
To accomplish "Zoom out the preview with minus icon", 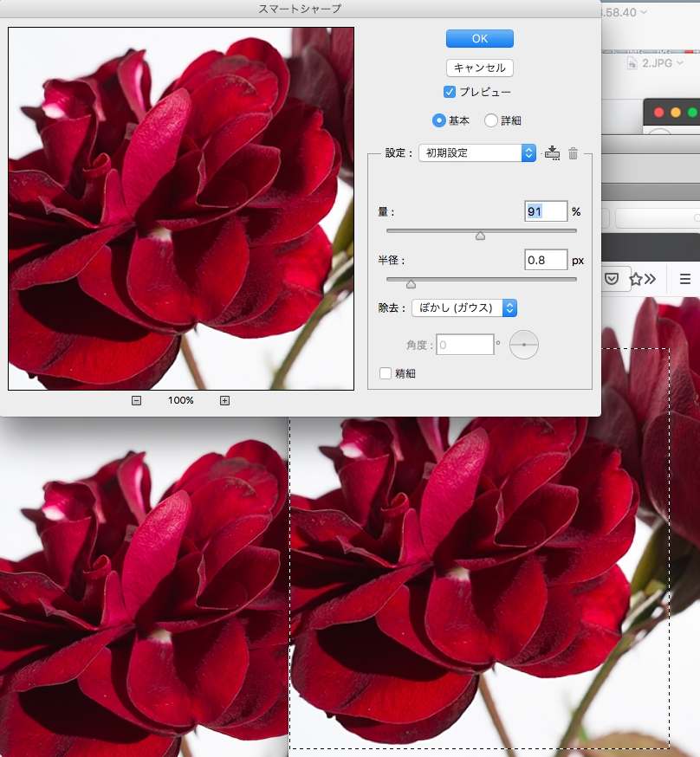I will [137, 400].
